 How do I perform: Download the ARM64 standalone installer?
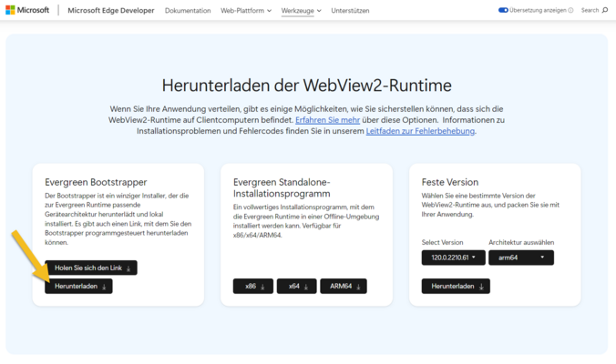[x=344, y=286]
